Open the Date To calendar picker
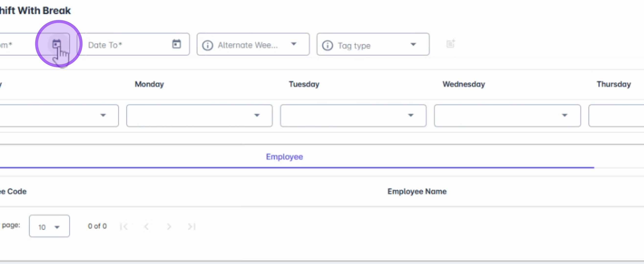Screen dimensions: 644x264 [x=176, y=44]
